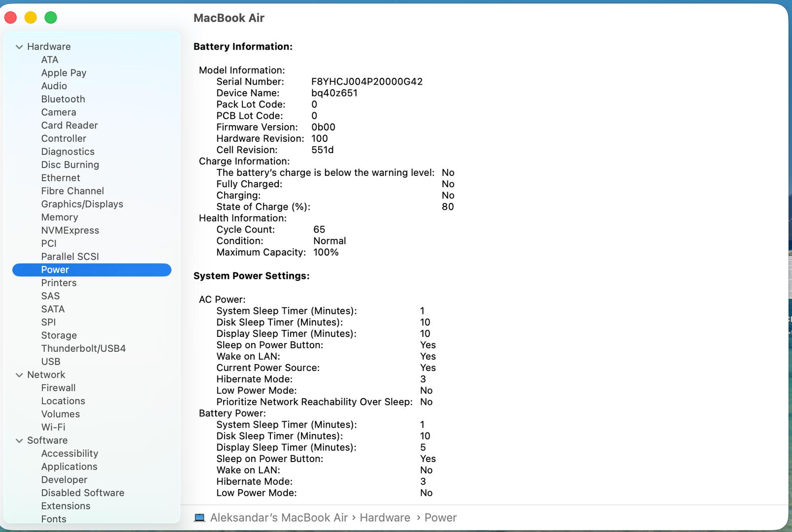Click Hardware in the bottom path bar

[385, 518]
